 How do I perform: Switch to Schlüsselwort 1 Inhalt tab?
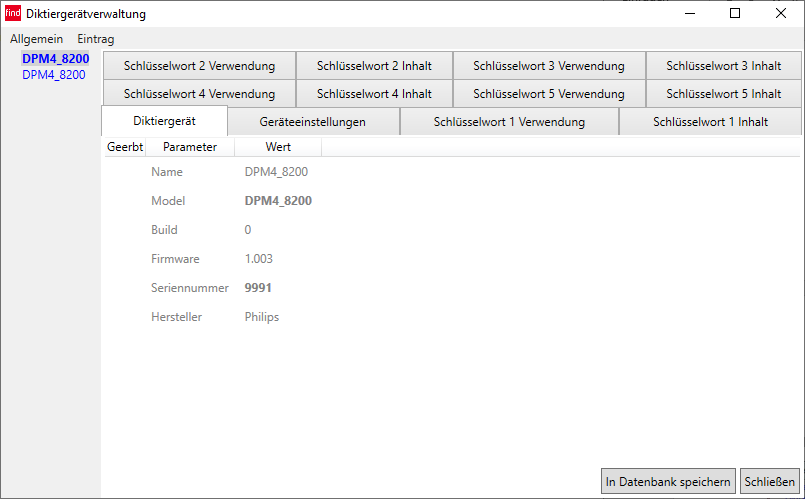point(711,122)
